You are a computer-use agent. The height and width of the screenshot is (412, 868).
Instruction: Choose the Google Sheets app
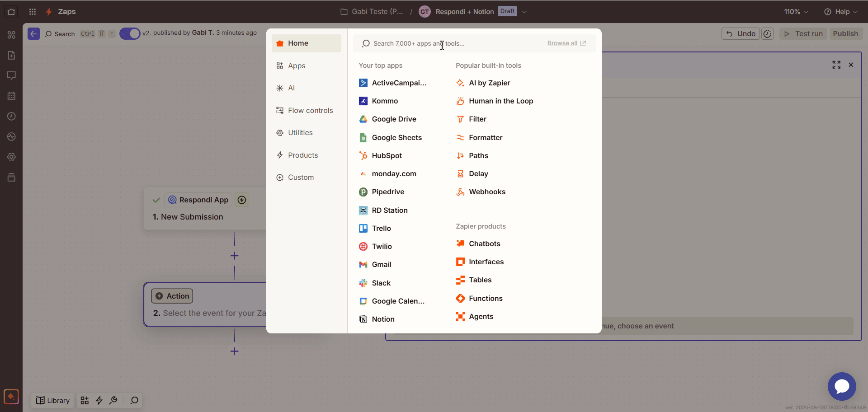click(x=391, y=138)
